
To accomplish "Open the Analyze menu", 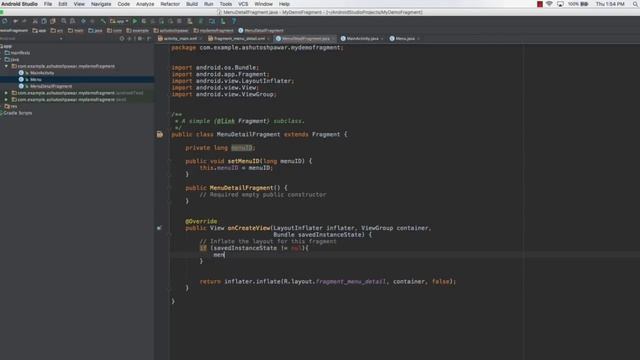I will [145, 4].
